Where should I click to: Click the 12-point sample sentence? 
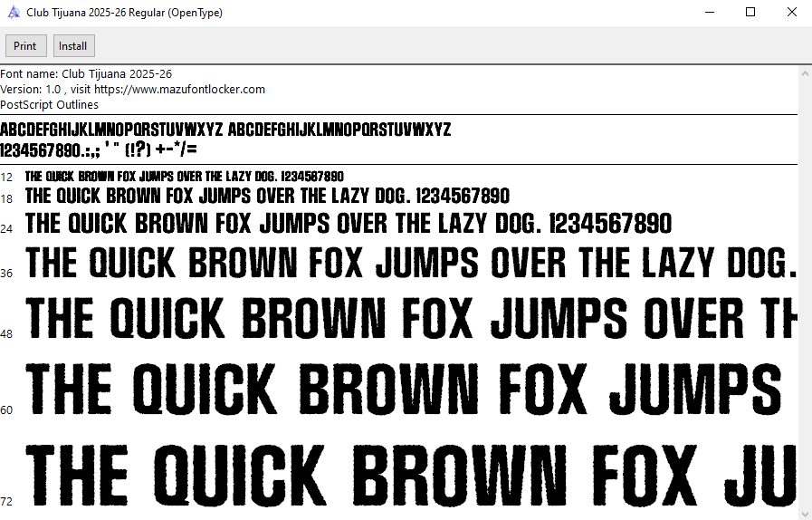(185, 176)
